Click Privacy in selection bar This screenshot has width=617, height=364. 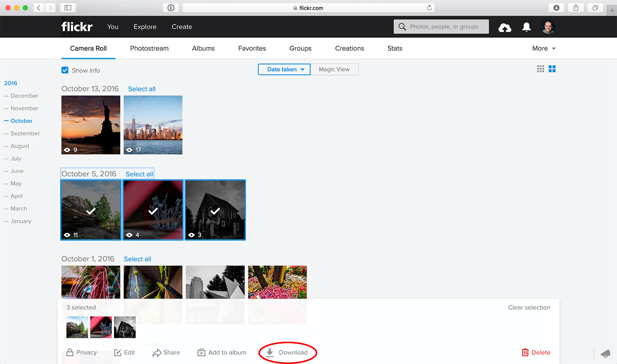(x=81, y=352)
